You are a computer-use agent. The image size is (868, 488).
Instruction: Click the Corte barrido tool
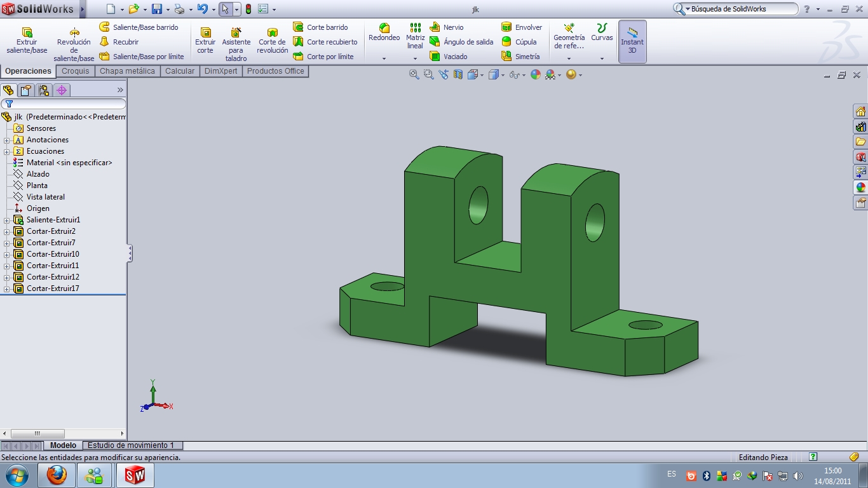pos(321,27)
